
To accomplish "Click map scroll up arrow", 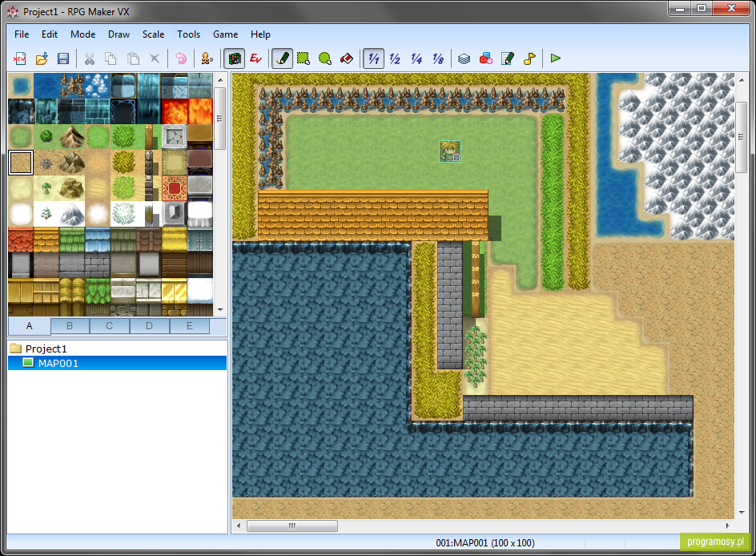I will click(742, 80).
